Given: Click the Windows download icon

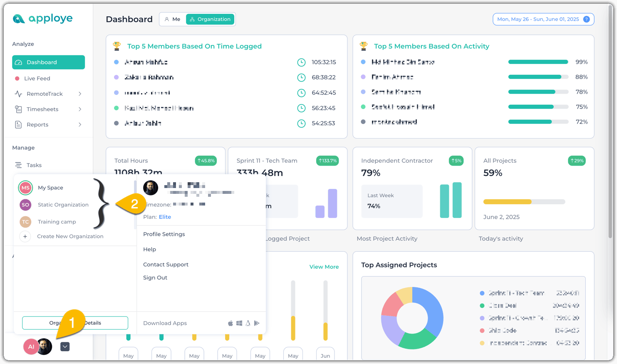Looking at the screenshot, I should click(239, 323).
